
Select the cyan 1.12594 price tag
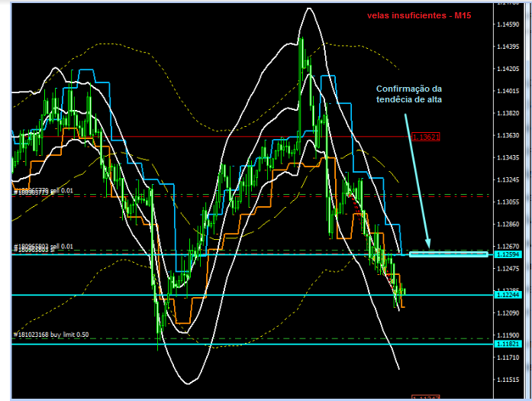pyautogui.click(x=506, y=254)
